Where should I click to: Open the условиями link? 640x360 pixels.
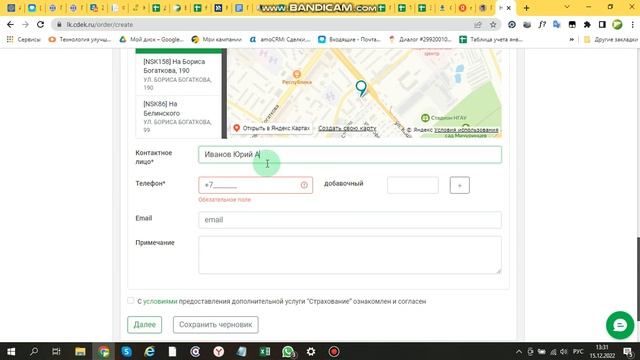pyautogui.click(x=160, y=301)
